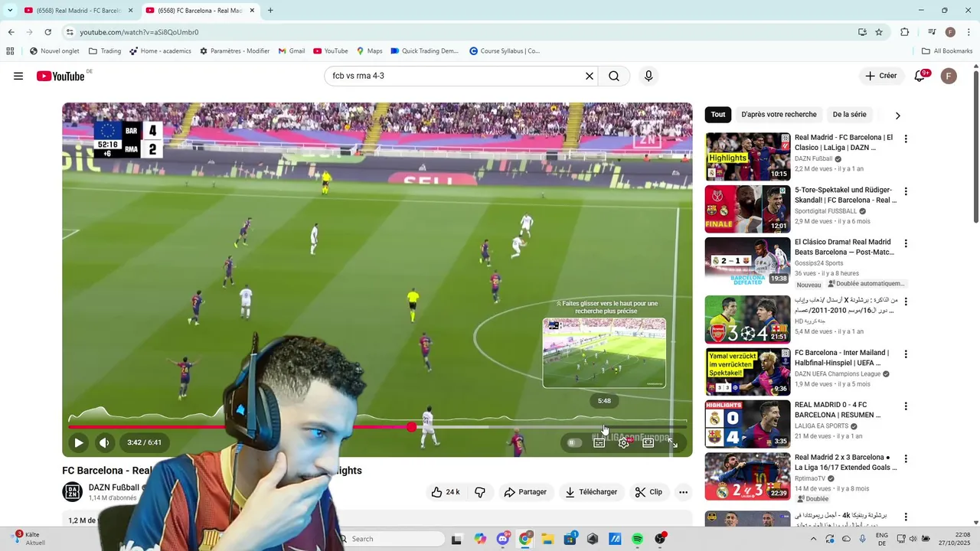Click the address bar URL field
The height and width of the screenshot is (551, 980).
[x=459, y=32]
